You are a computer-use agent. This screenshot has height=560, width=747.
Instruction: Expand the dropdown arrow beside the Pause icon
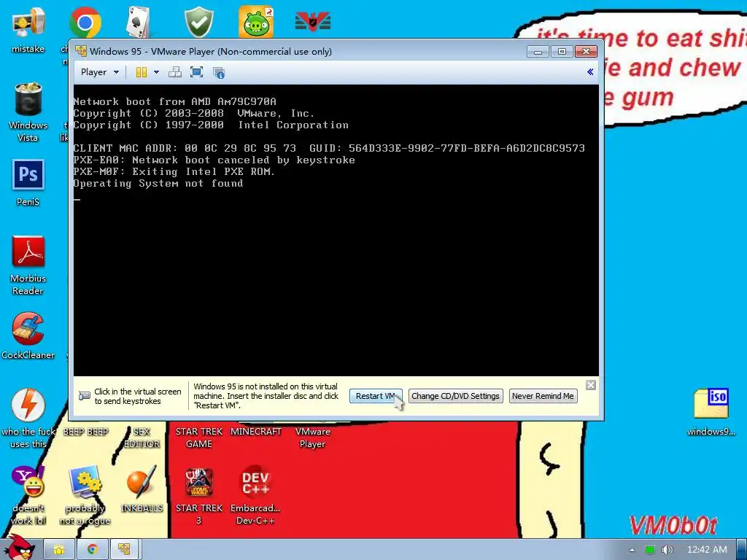point(156,72)
